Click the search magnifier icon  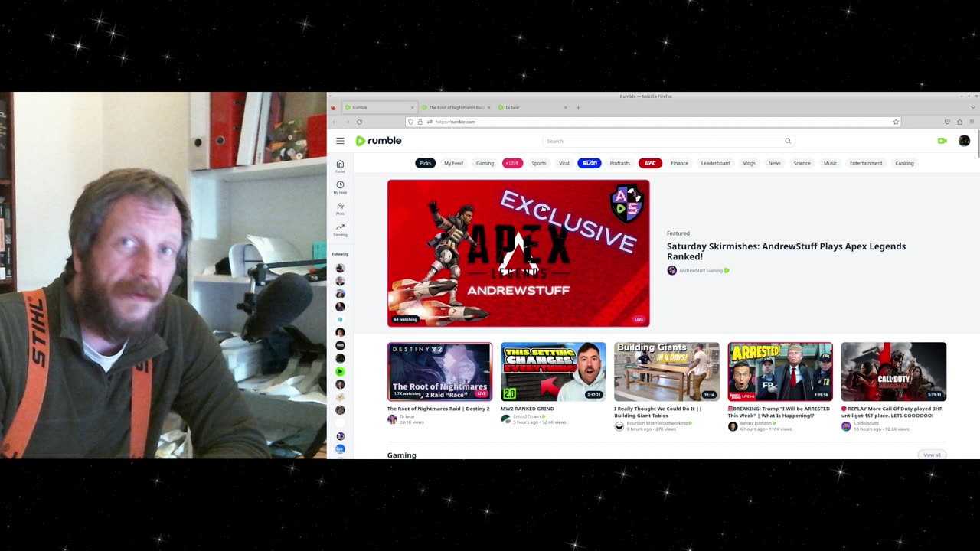787,141
